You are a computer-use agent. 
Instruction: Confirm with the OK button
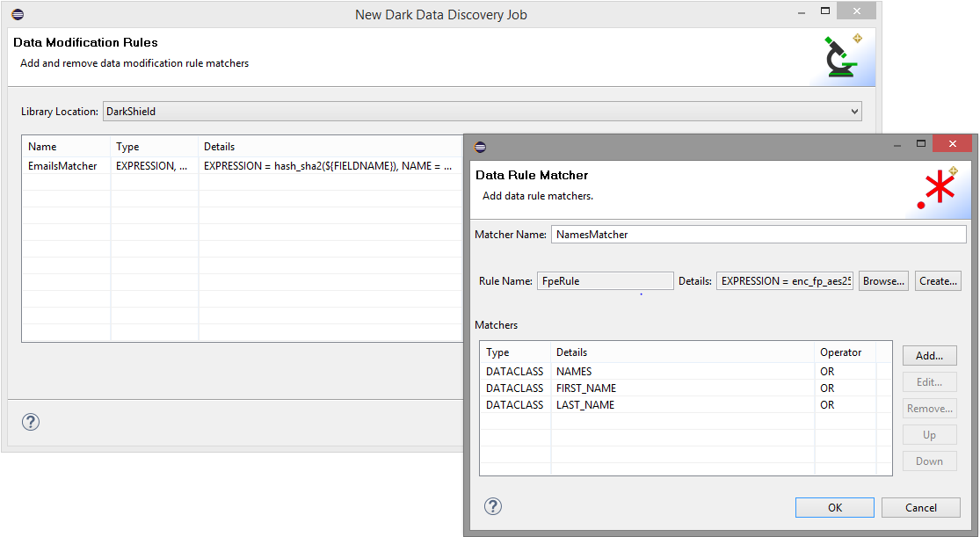pos(834,507)
